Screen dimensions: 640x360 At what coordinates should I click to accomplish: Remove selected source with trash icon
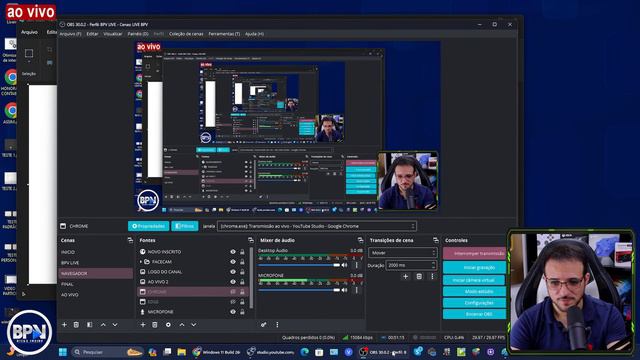pyautogui.click(x=155, y=325)
